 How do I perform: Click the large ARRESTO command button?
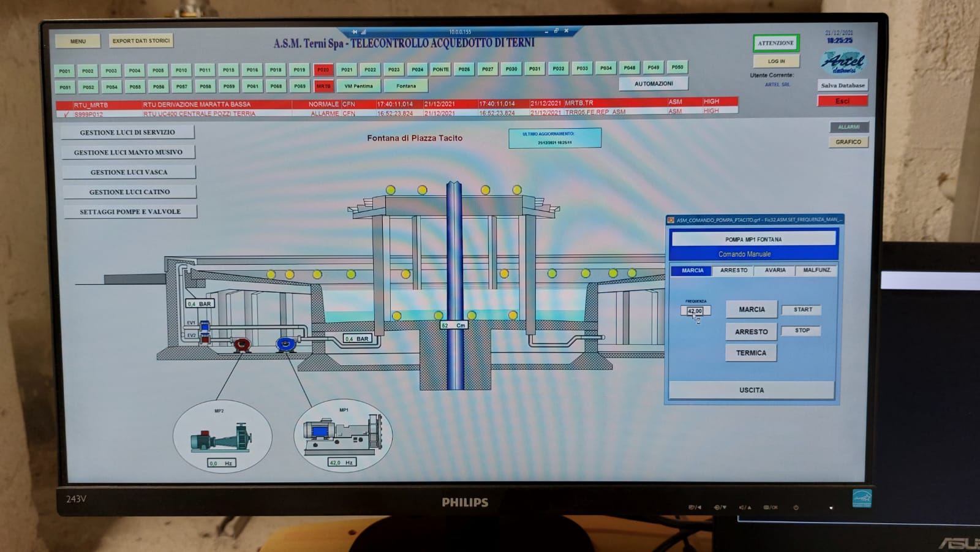(752, 331)
